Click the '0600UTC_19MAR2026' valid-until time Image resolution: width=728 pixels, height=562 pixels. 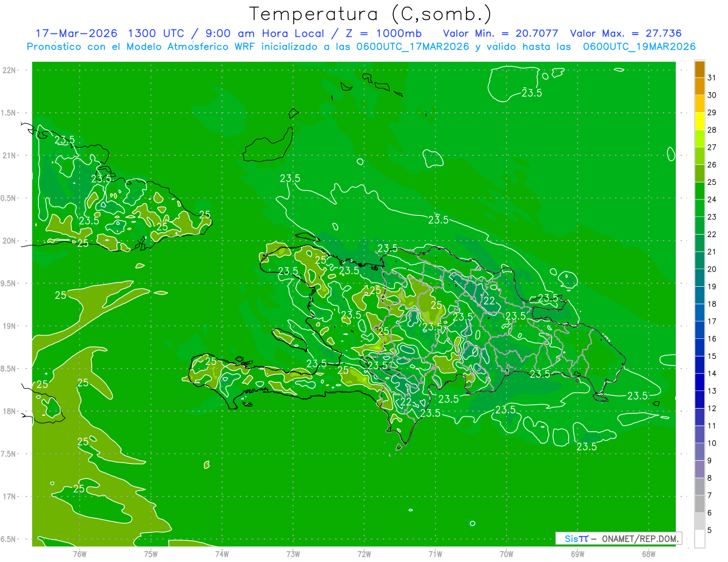[639, 47]
